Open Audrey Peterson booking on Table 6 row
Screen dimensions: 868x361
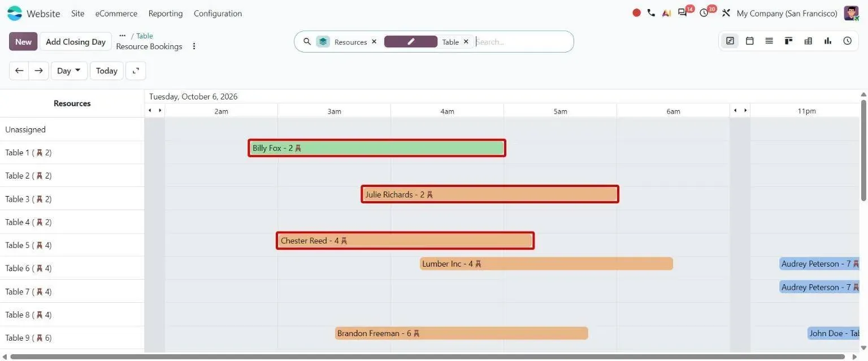coord(819,264)
